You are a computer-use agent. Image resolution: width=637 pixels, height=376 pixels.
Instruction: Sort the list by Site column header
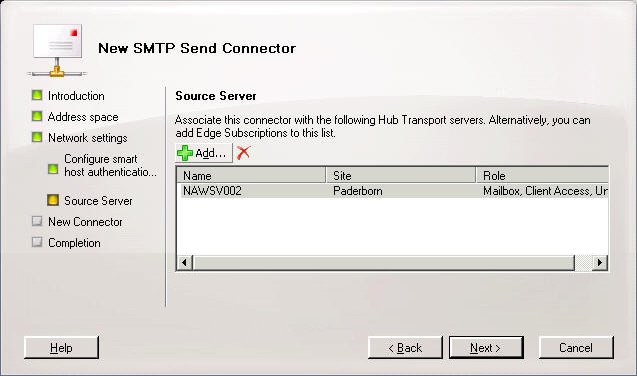[401, 175]
